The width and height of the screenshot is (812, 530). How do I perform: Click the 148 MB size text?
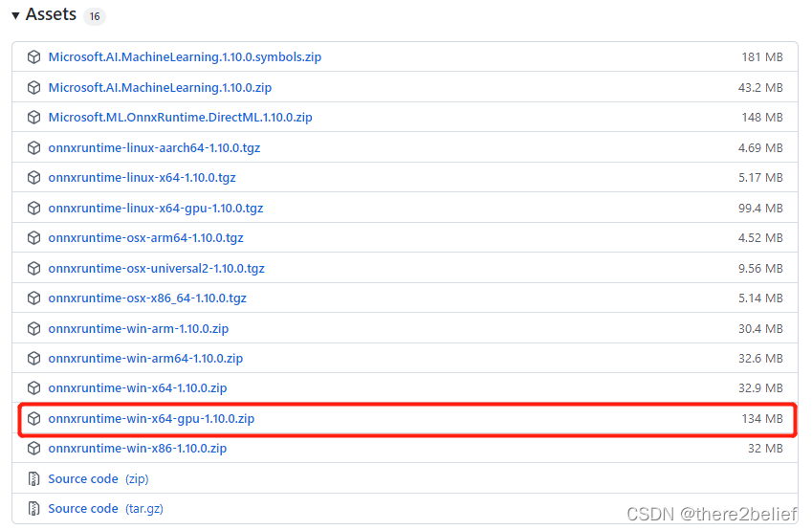(761, 118)
